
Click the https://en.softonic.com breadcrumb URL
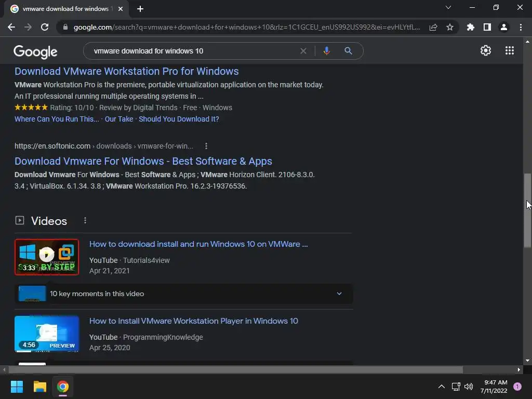click(x=52, y=146)
